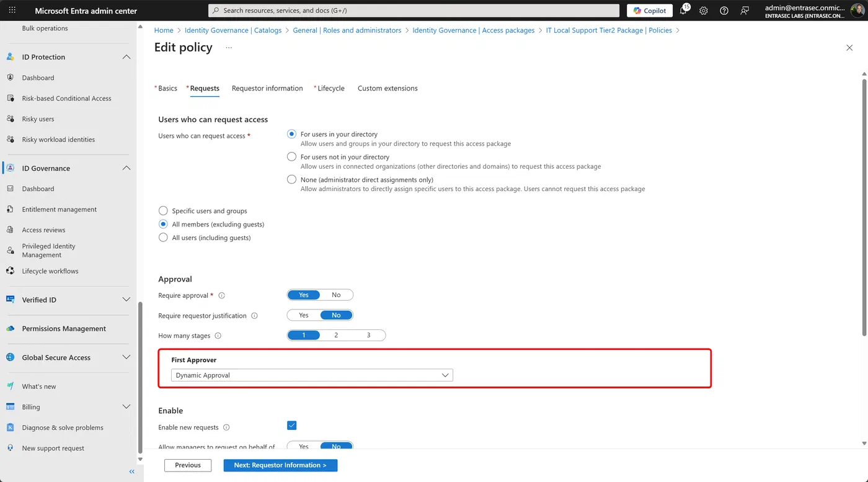Close the Edit policy pane

[x=849, y=48]
